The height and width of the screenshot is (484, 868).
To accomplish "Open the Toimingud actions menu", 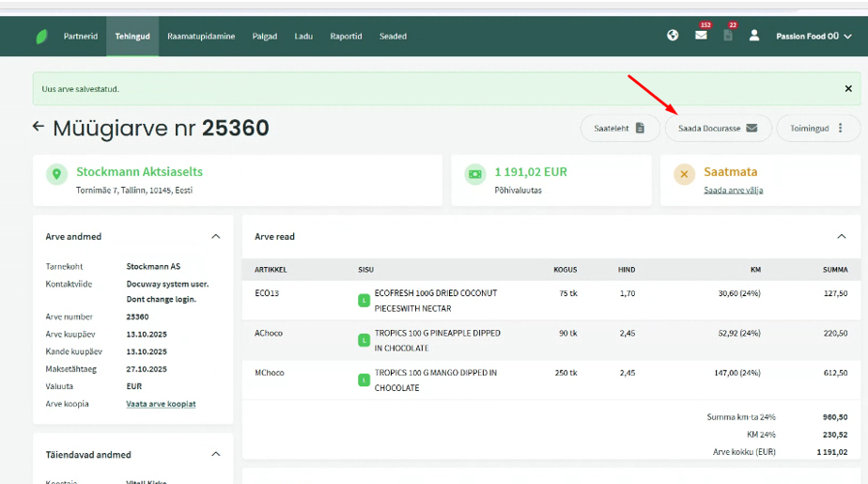I will [x=817, y=129].
